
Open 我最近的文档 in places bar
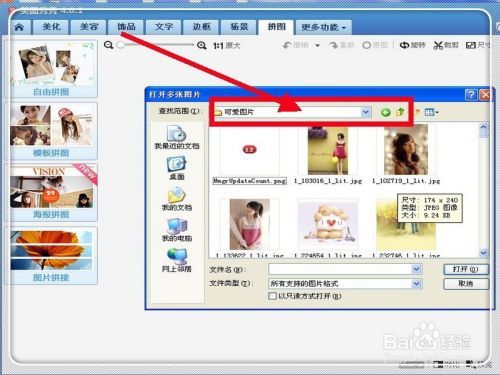tap(177, 137)
